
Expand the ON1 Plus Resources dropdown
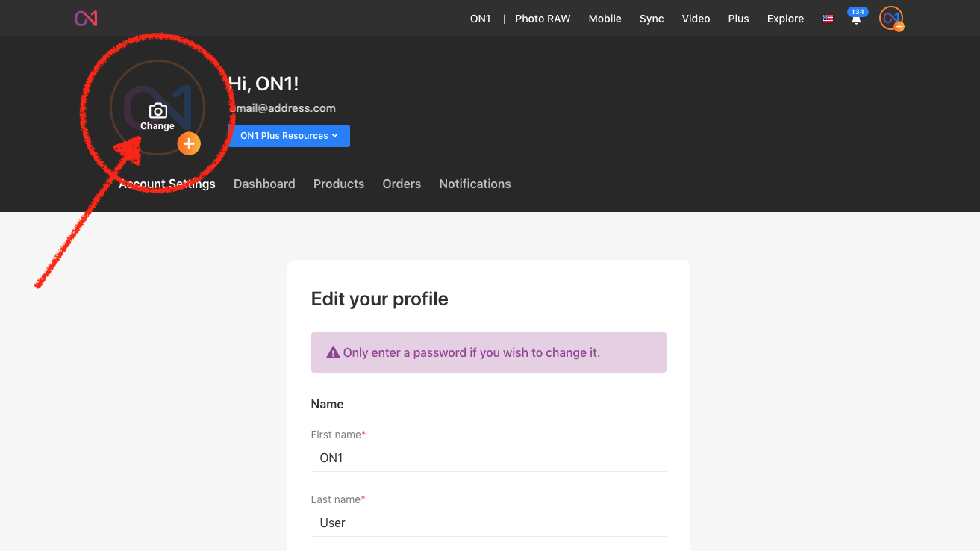pos(289,136)
